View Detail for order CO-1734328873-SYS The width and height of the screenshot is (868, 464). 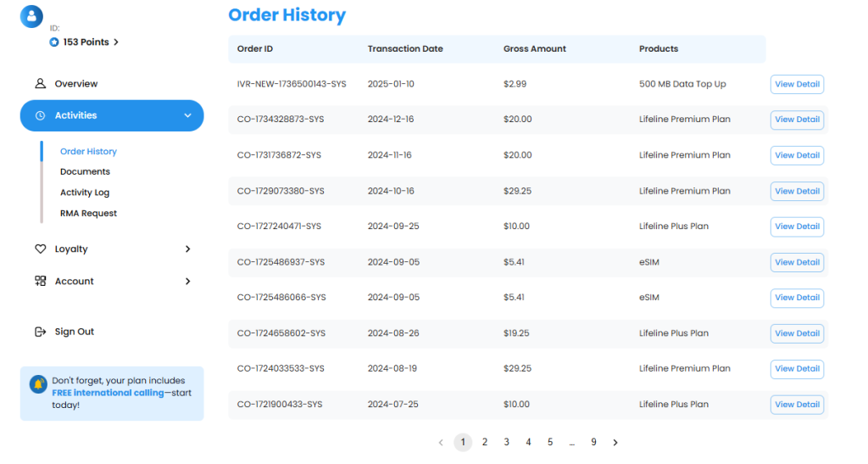(797, 120)
